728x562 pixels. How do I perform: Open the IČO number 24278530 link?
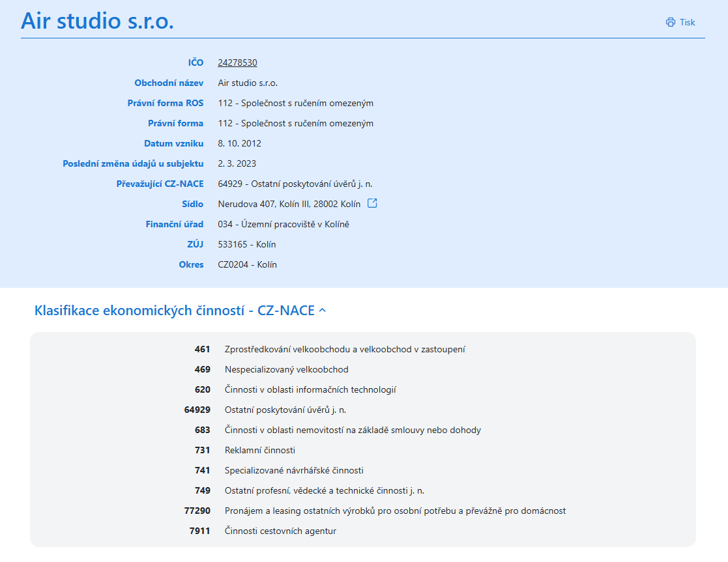[x=237, y=63]
